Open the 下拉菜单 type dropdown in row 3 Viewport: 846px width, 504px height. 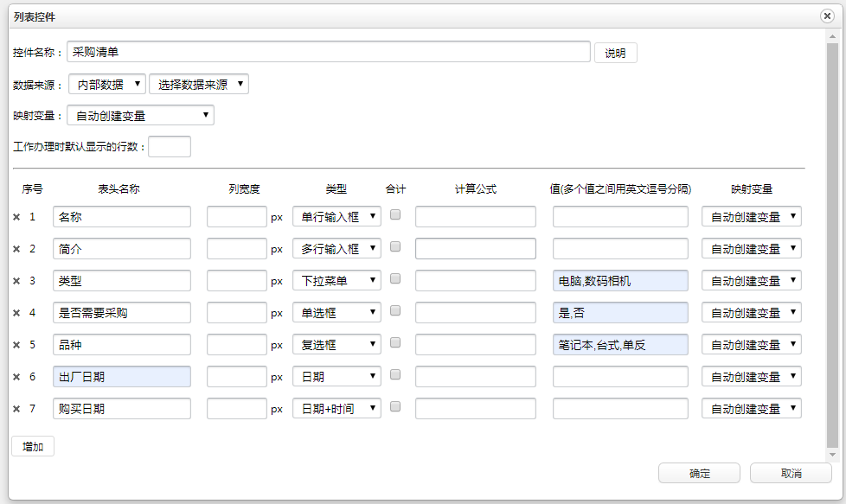[336, 281]
